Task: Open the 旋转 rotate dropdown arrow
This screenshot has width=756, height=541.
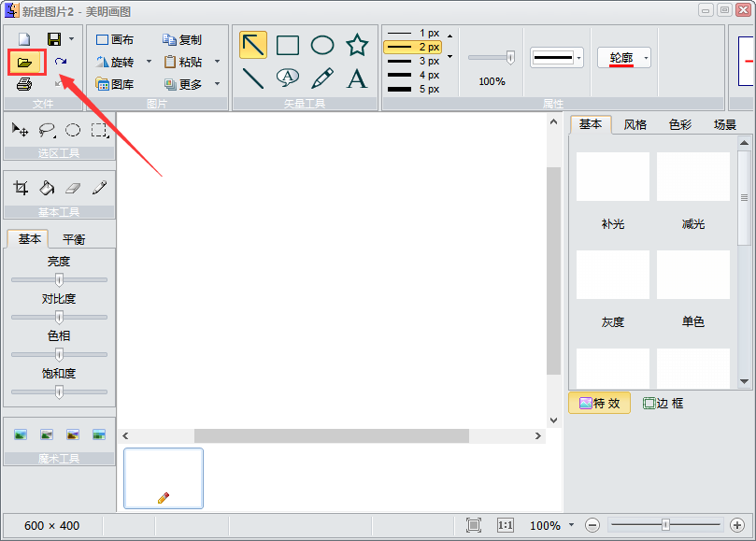Action: pos(149,62)
